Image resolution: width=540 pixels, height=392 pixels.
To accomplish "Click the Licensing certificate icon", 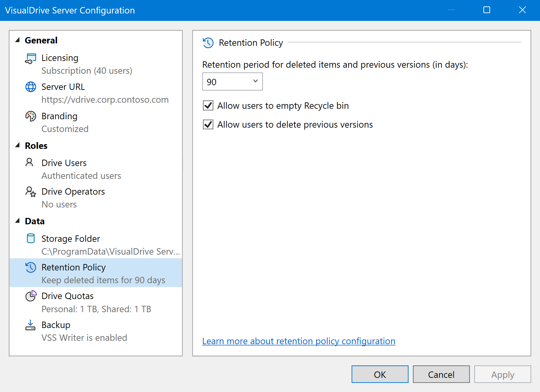I will [x=31, y=59].
